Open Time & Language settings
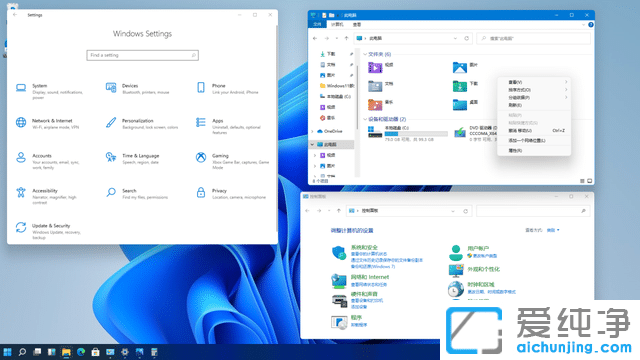Image resolution: width=640 pixels, height=360 pixels. click(x=132, y=159)
